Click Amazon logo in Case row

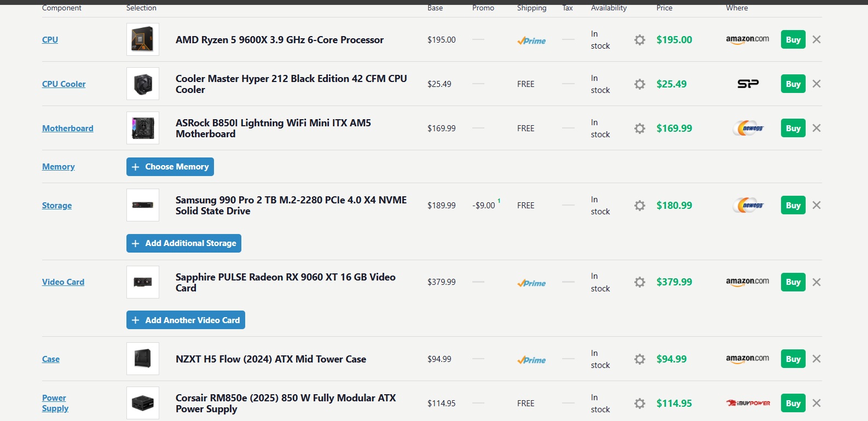pos(748,359)
